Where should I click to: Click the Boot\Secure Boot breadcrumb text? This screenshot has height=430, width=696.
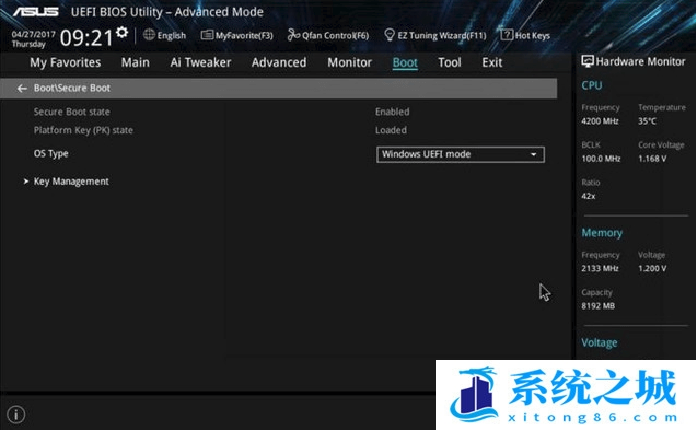pos(72,88)
